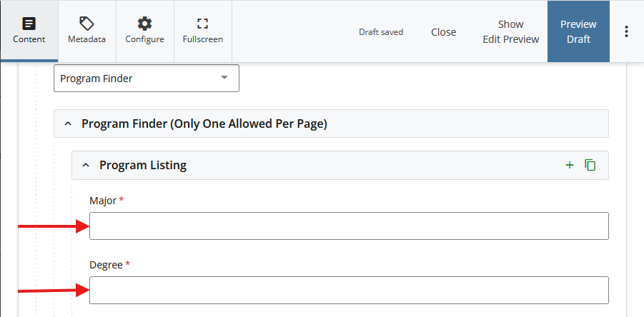Click the Degree field label
Screen dimensions: 644x317
[x=106, y=265]
